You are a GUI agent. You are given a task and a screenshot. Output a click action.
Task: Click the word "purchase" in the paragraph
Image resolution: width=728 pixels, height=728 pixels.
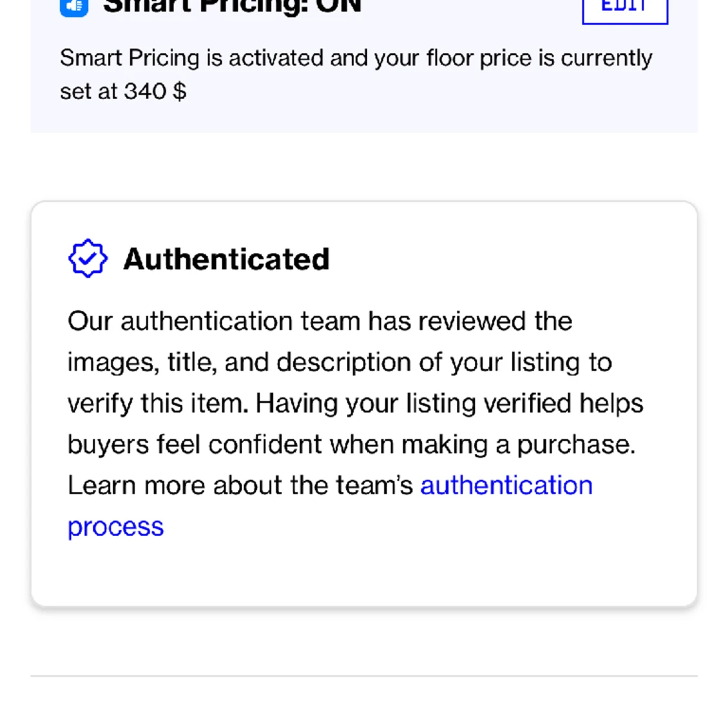click(x=575, y=445)
